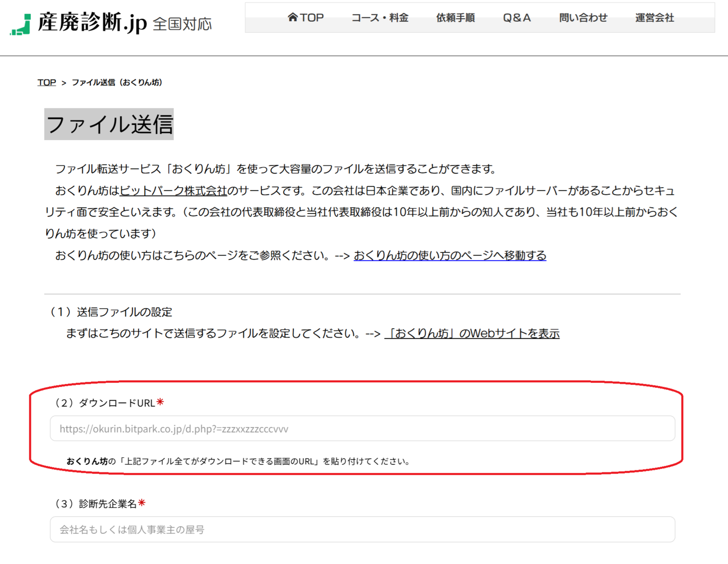Click the 全国対応 text beside the logo
The image size is (728, 564).
tap(182, 24)
